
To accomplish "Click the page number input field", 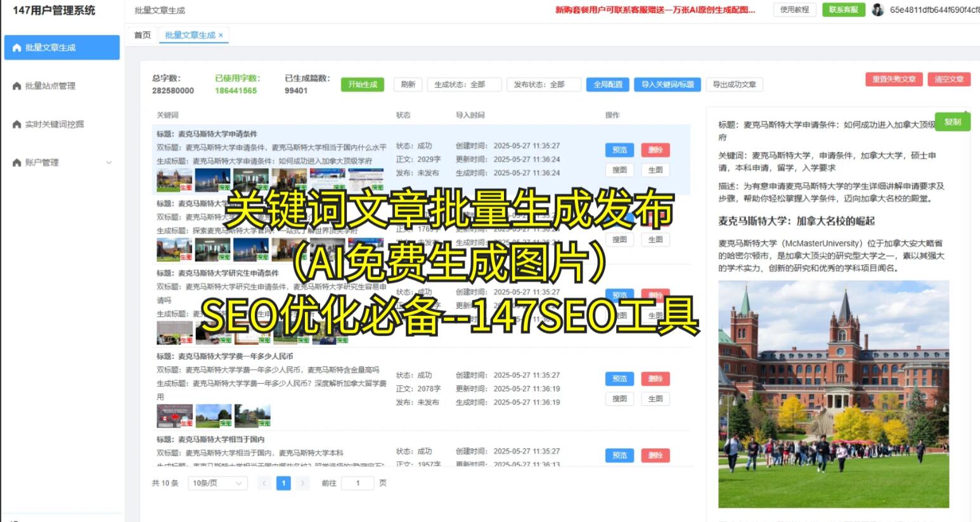I will click(358, 483).
